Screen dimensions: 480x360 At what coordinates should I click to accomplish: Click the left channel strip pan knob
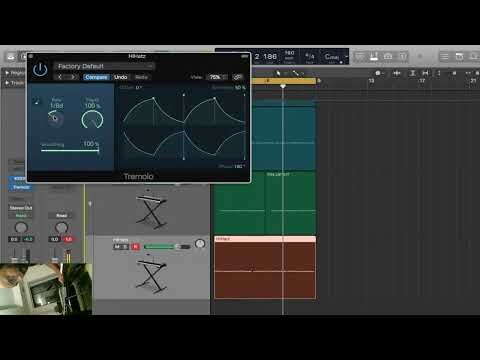tap(21, 228)
